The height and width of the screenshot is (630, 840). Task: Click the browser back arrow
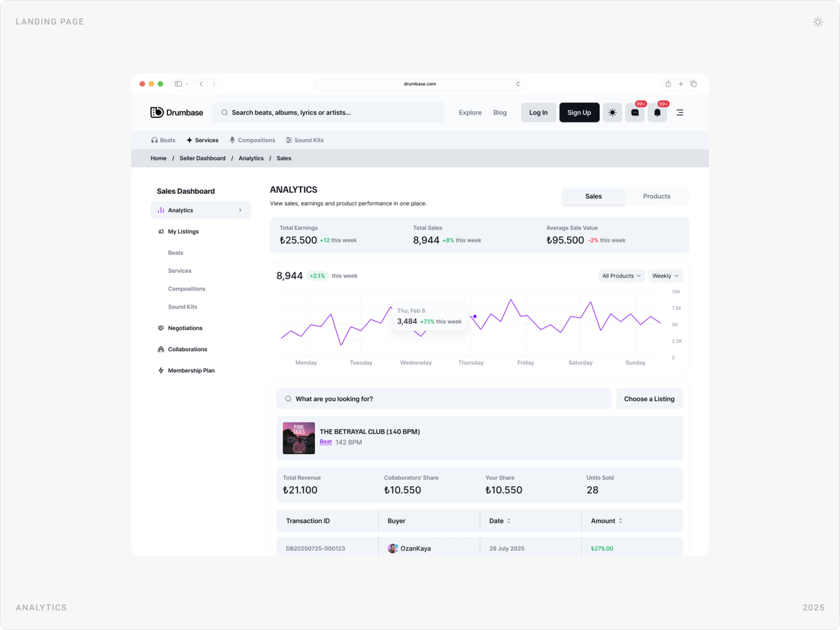coord(201,84)
